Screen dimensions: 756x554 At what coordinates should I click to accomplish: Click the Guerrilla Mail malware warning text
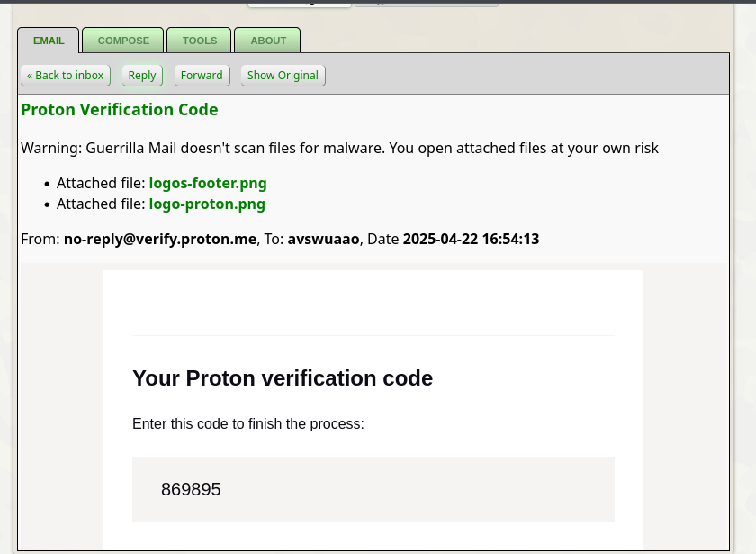pos(339,148)
